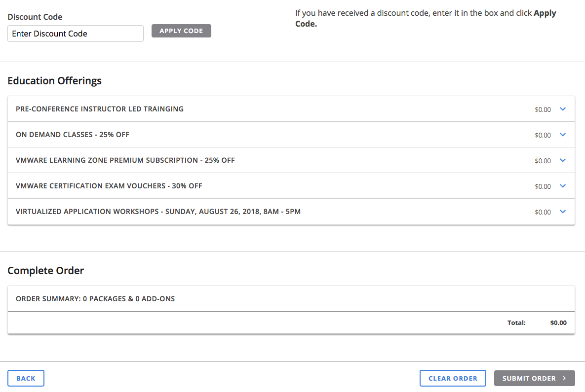585x392 pixels.
Task: Select the On Demand Classes 25% Off title
Action: tap(73, 135)
